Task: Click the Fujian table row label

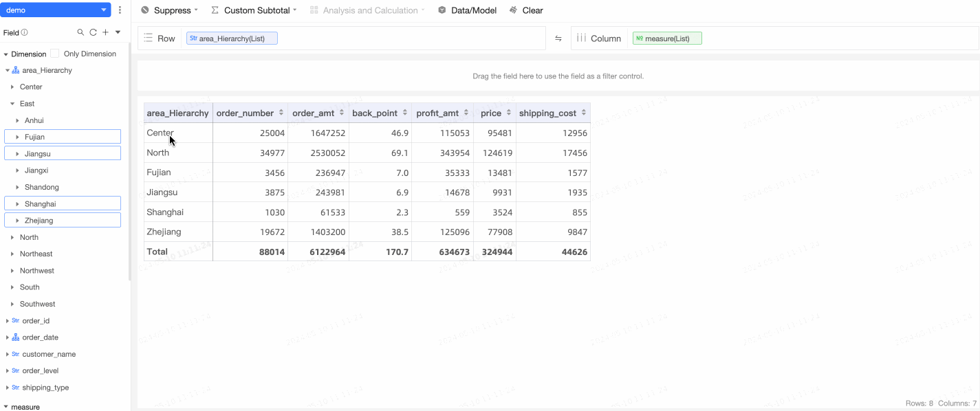Action: pos(178,173)
